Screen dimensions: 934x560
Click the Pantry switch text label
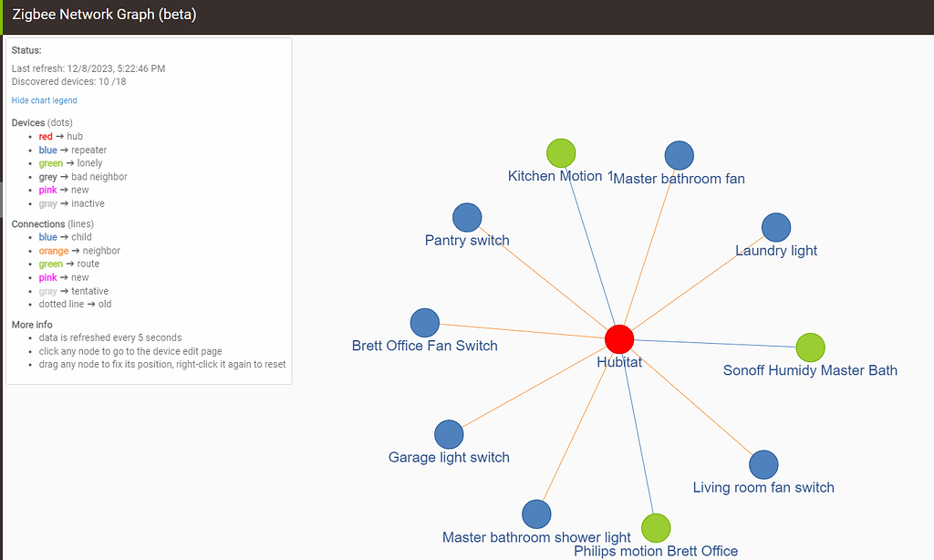pos(467,241)
